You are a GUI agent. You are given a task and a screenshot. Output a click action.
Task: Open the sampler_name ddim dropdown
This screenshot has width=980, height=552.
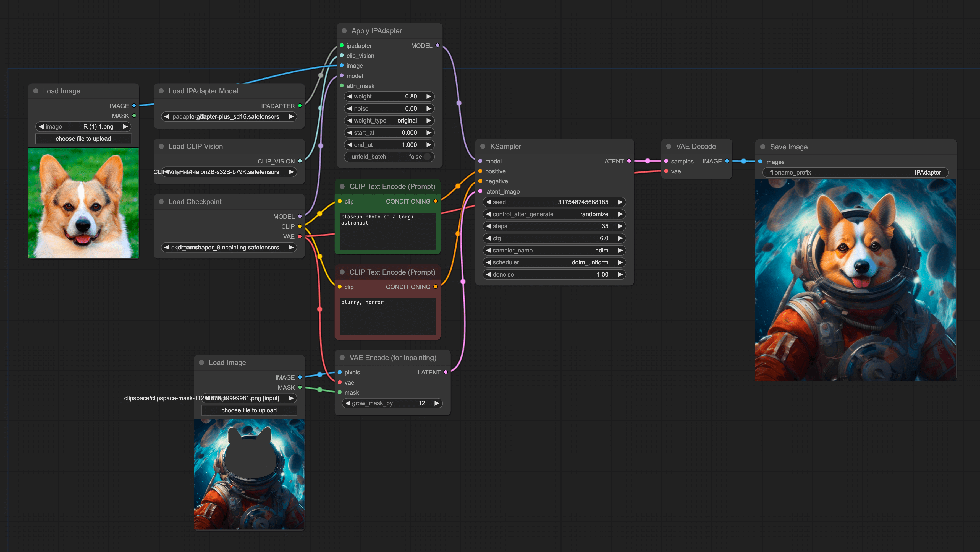[x=554, y=251]
